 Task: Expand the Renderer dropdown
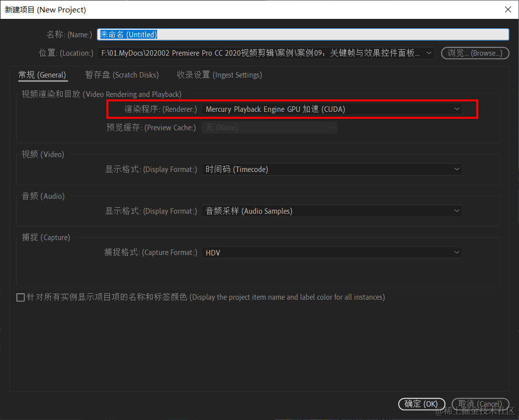(x=332, y=109)
